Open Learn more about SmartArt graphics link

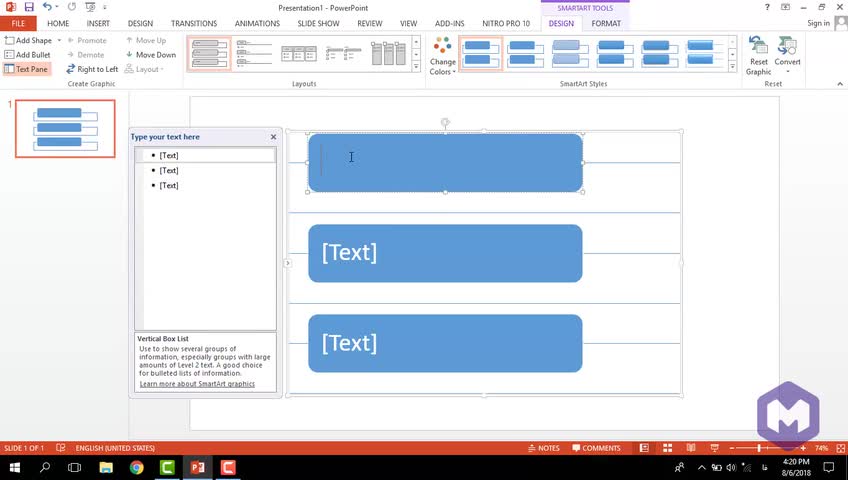(197, 384)
